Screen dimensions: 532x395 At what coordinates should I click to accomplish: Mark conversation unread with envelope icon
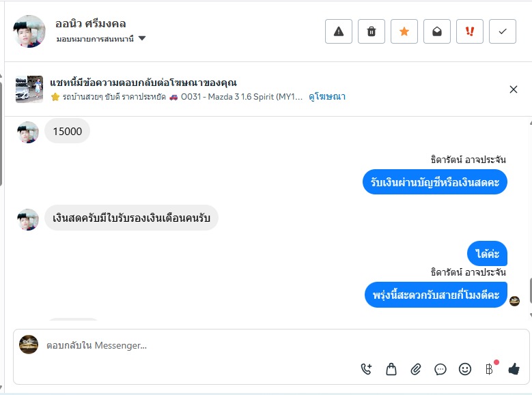pos(437,31)
